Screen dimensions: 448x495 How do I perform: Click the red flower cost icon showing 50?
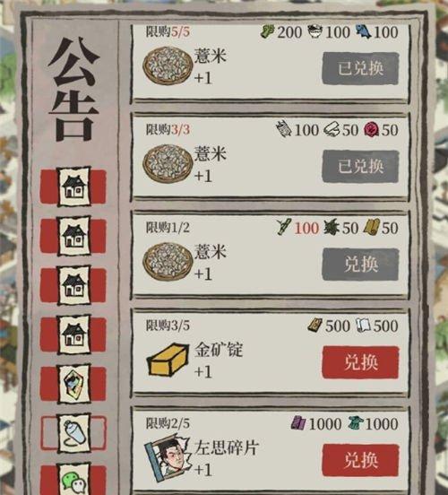371,130
